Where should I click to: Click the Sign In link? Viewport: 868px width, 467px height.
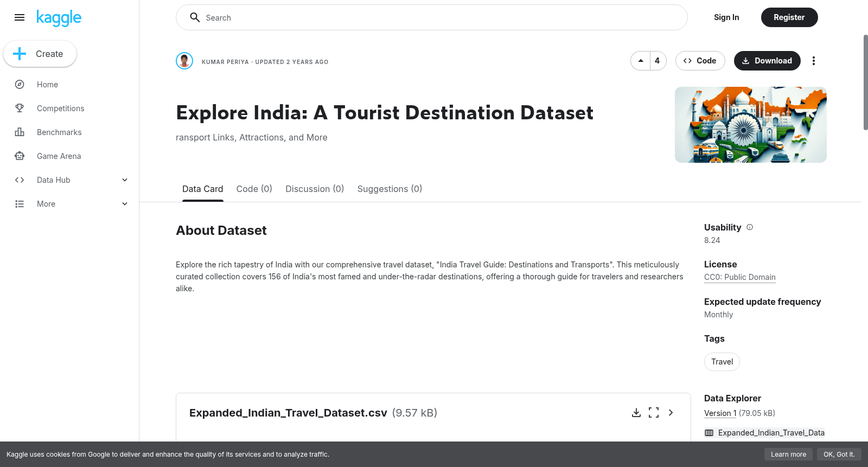[x=726, y=17]
